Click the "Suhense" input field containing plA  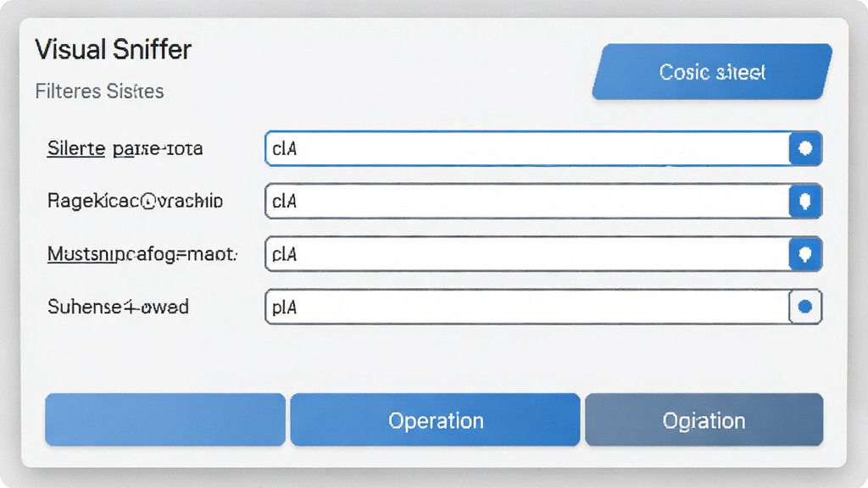(527, 307)
